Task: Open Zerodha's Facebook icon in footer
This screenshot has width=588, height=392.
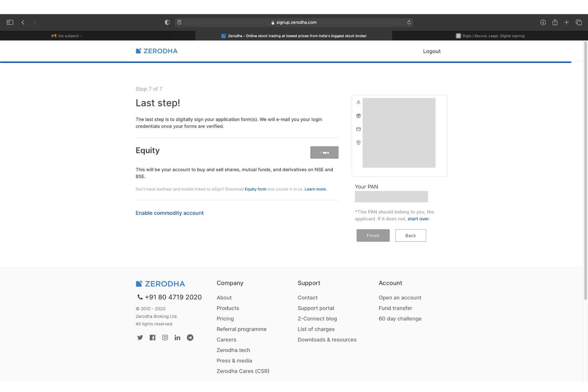Action: [x=153, y=337]
